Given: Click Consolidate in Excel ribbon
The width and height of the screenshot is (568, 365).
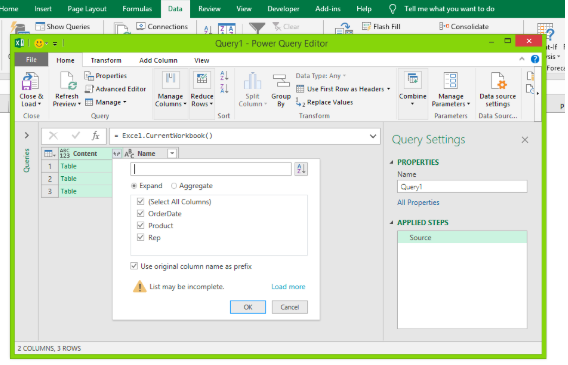Looking at the screenshot, I should [x=464, y=26].
